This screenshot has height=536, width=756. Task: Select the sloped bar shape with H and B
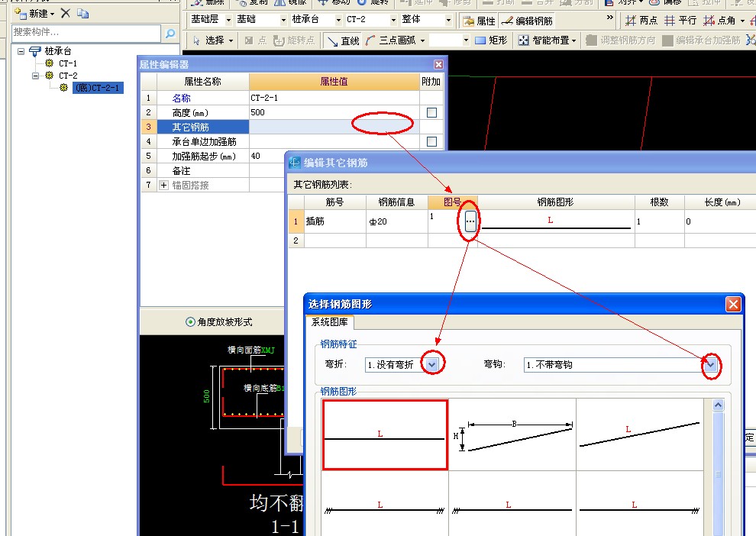click(512, 434)
